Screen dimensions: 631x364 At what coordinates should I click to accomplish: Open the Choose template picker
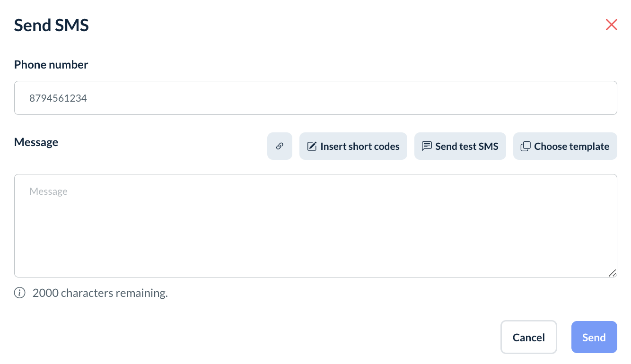click(x=565, y=146)
